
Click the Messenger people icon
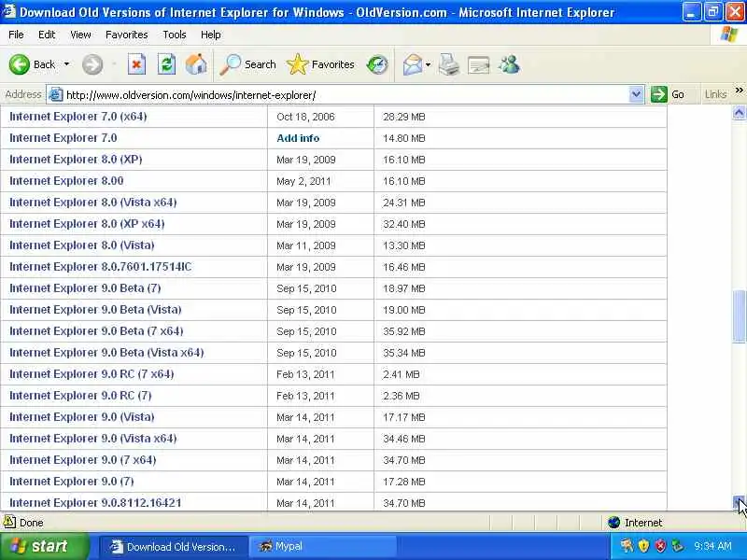(509, 64)
